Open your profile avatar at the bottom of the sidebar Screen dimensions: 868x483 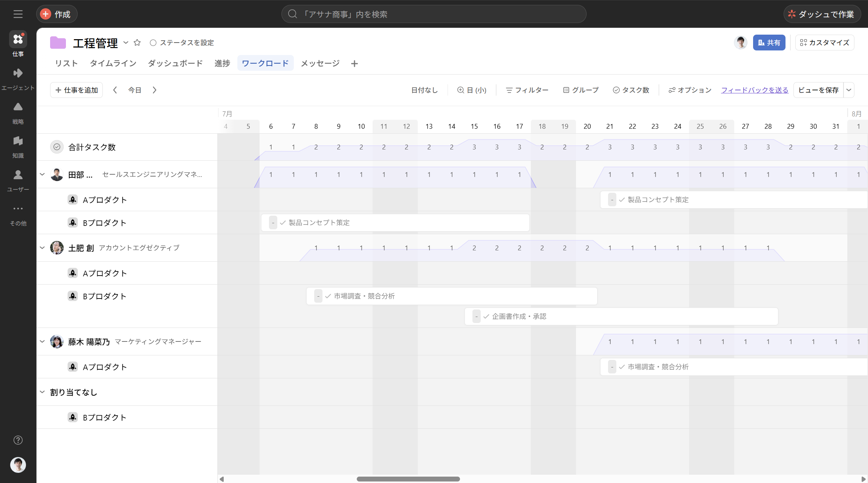18,465
